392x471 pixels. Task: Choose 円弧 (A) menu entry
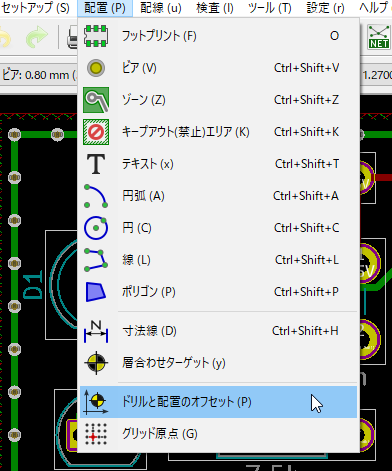point(218,196)
